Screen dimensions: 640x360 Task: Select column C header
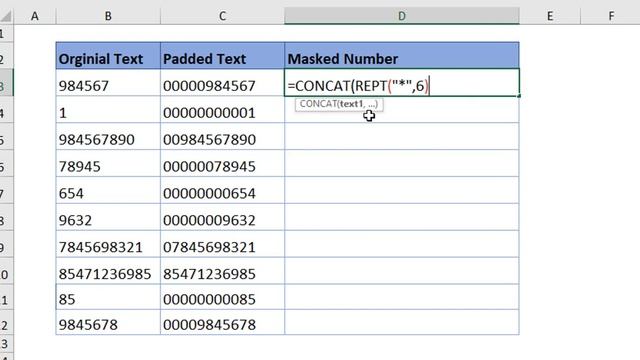pos(222,16)
